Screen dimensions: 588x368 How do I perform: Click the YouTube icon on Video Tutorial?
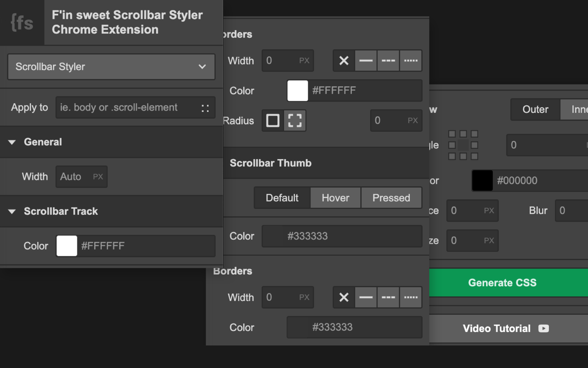543,328
